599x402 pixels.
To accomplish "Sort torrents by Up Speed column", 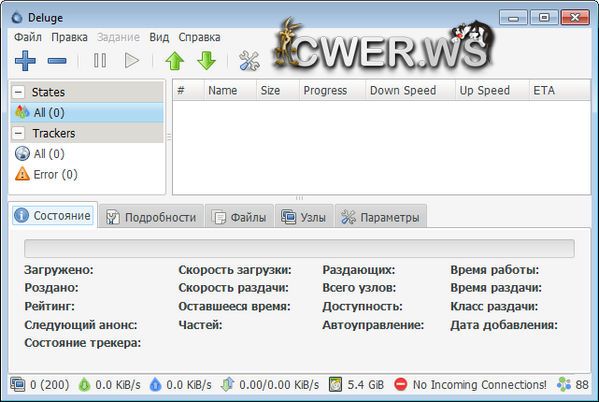I will click(x=492, y=91).
